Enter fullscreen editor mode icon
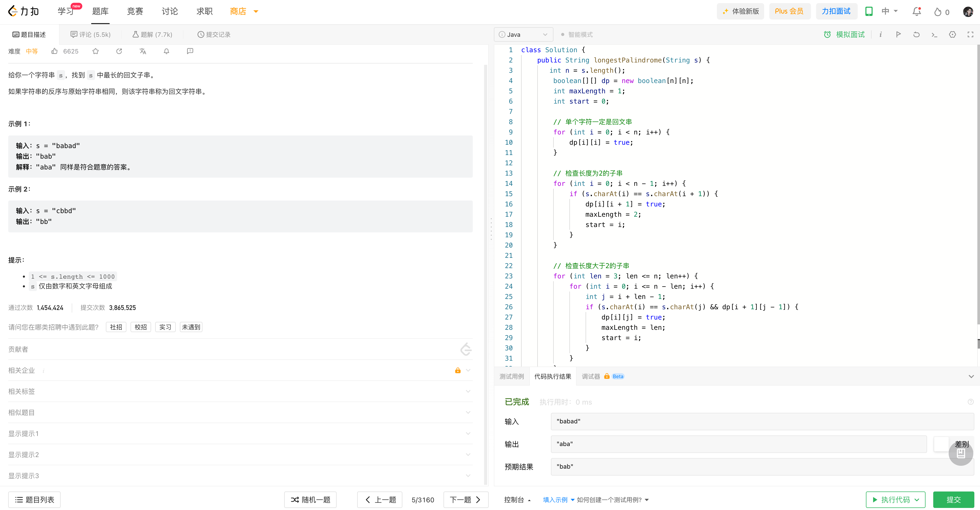The width and height of the screenshot is (980, 510). [x=970, y=35]
